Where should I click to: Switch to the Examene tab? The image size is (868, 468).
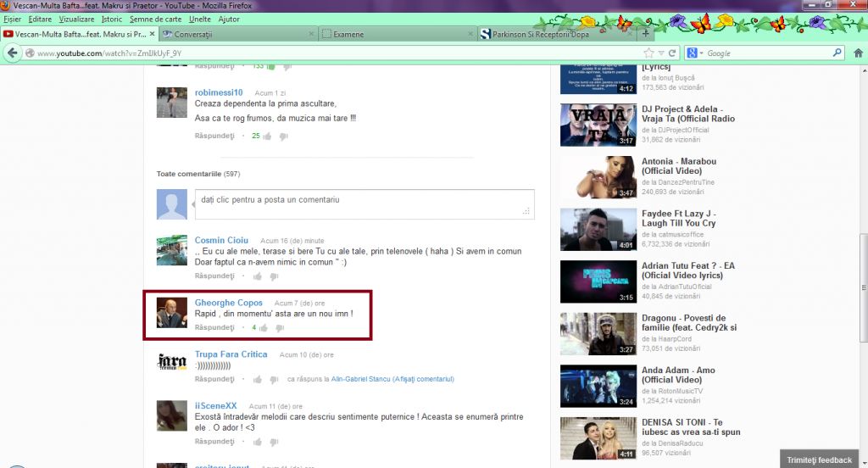[x=398, y=34]
